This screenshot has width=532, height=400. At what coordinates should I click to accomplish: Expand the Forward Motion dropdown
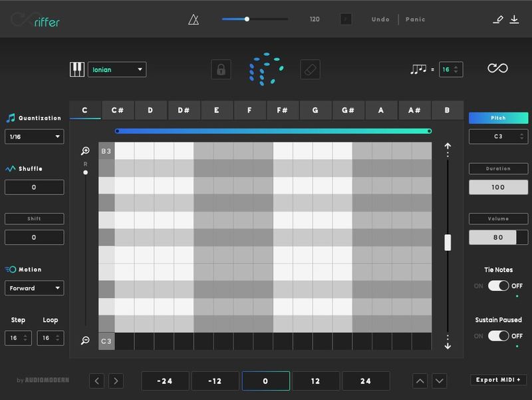point(35,288)
